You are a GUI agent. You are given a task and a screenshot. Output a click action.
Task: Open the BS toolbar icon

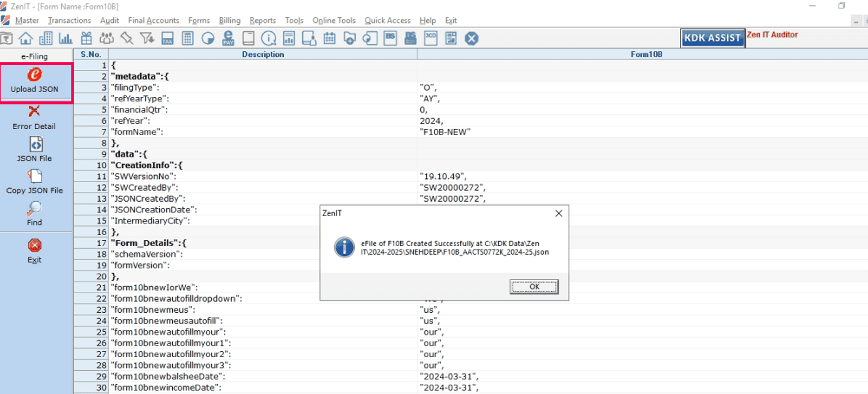click(390, 38)
